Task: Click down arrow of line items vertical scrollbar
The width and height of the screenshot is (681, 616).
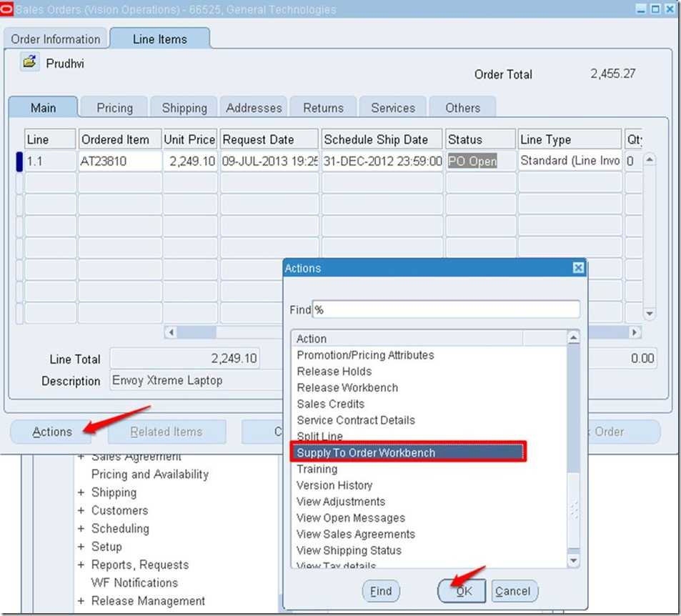Action: (650, 313)
